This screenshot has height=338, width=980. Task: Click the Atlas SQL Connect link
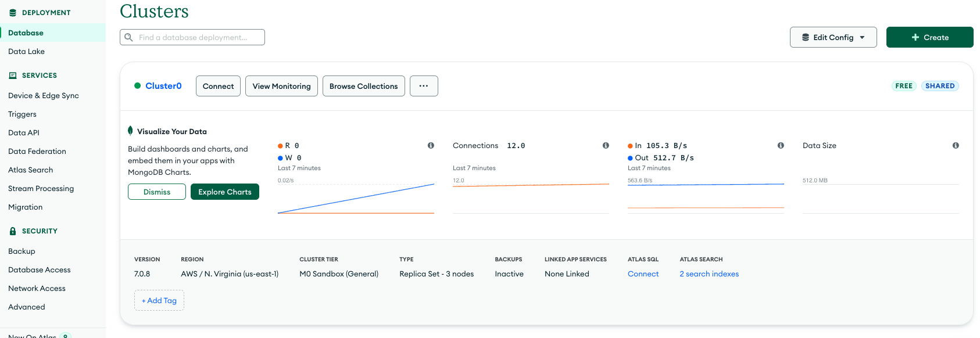(x=643, y=274)
